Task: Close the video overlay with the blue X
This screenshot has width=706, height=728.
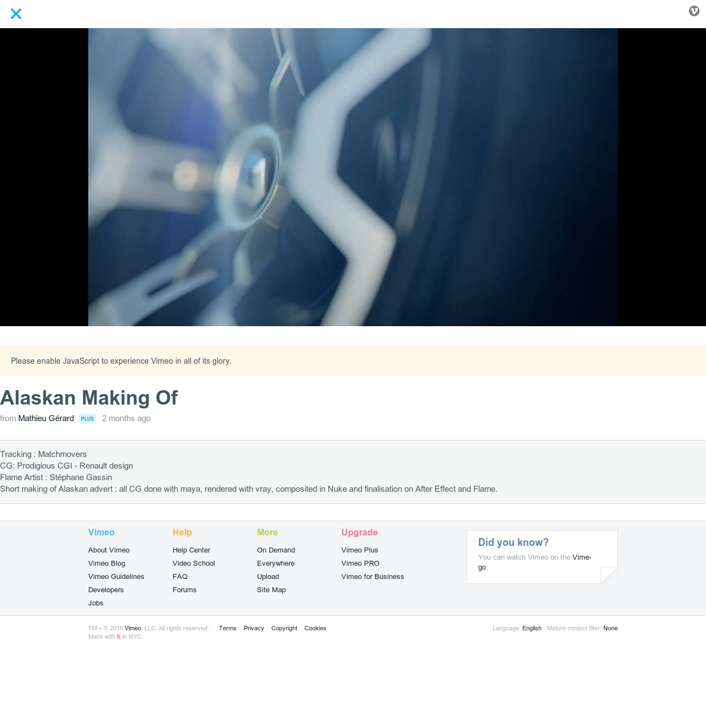Action: pyautogui.click(x=16, y=14)
